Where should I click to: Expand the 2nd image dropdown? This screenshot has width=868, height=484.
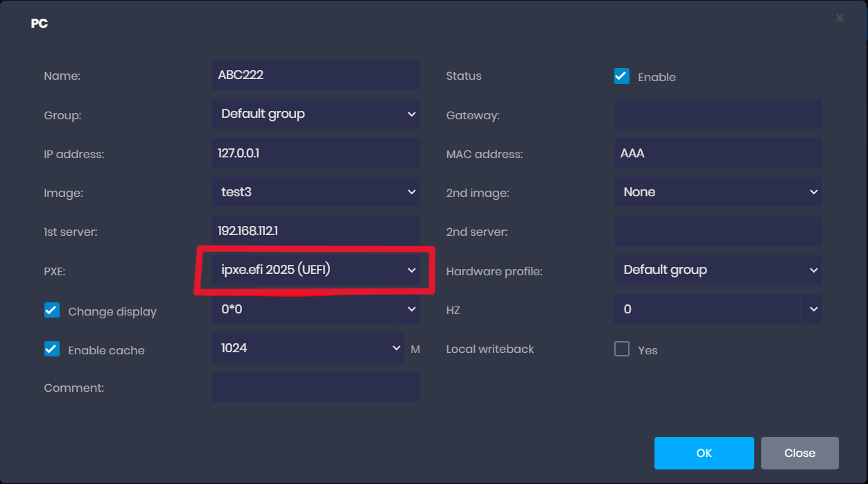pos(718,192)
